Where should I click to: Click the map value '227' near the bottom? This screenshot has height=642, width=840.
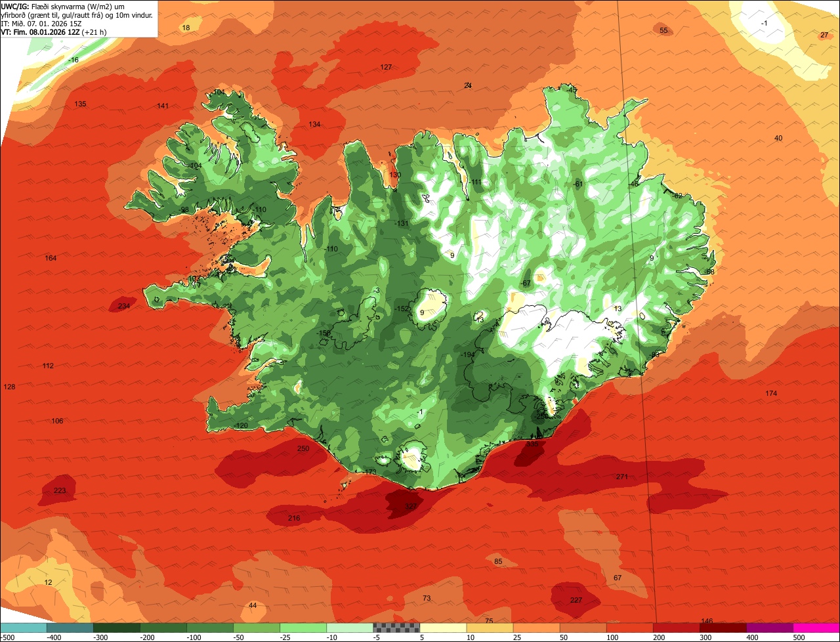[576, 600]
